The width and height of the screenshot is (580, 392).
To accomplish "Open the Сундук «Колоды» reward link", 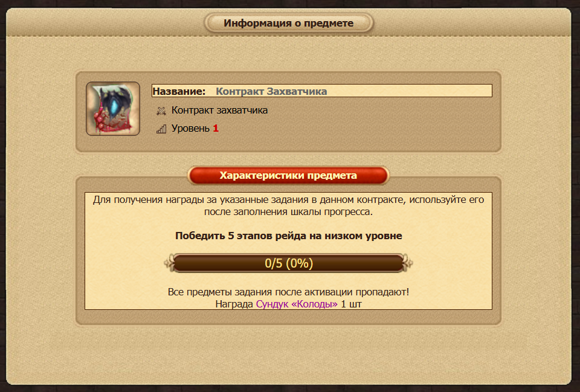I will [297, 304].
